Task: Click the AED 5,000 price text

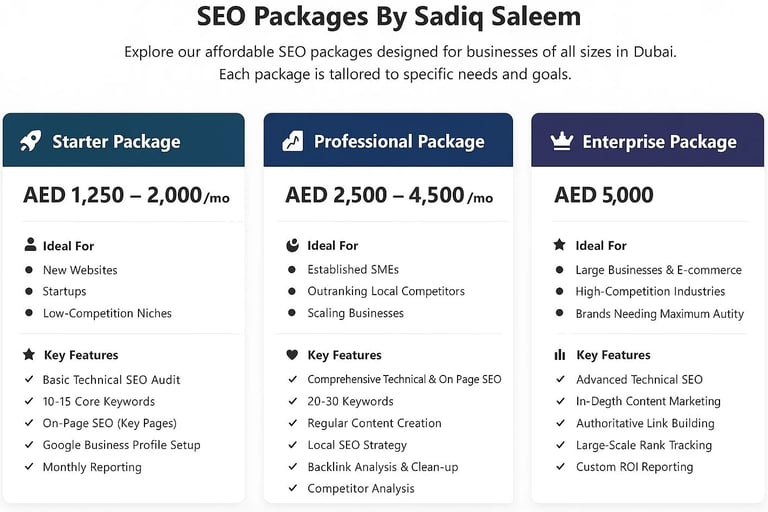Action: pyautogui.click(x=603, y=195)
